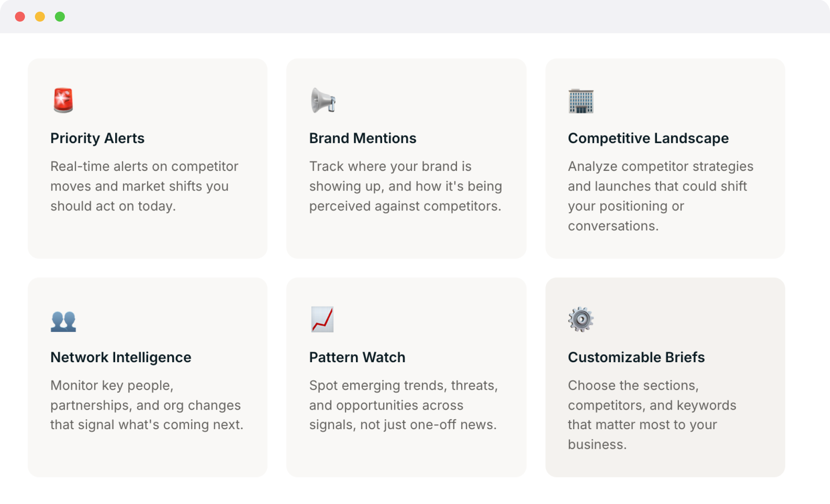
Task: Click the Priority Alerts description text
Action: coord(144,186)
